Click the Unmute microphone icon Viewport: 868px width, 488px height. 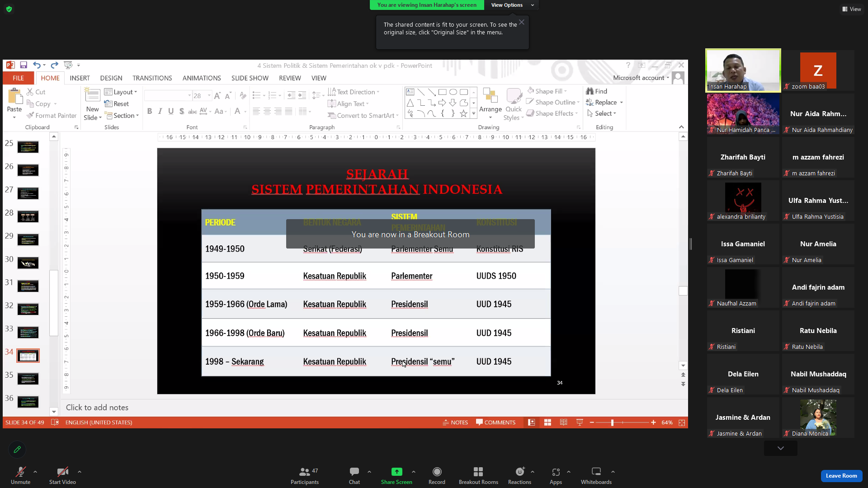pos(21,472)
